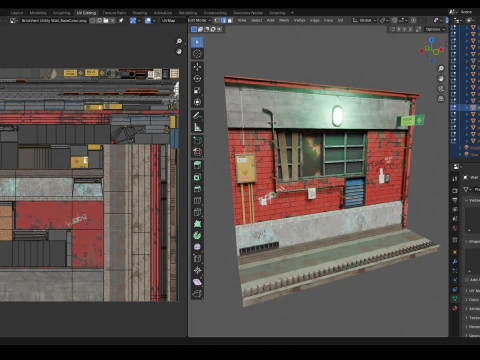Enable face select mode
This screenshot has height=360, width=480.
[x=230, y=20]
